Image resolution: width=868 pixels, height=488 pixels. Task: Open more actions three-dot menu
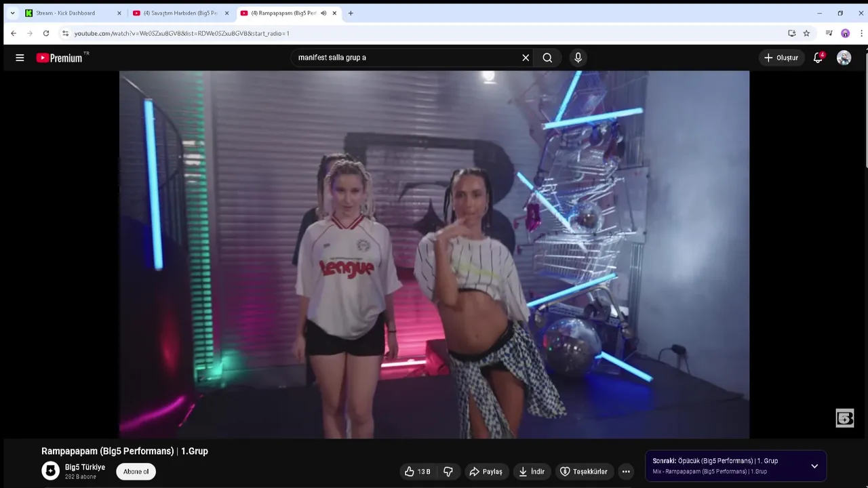point(626,472)
